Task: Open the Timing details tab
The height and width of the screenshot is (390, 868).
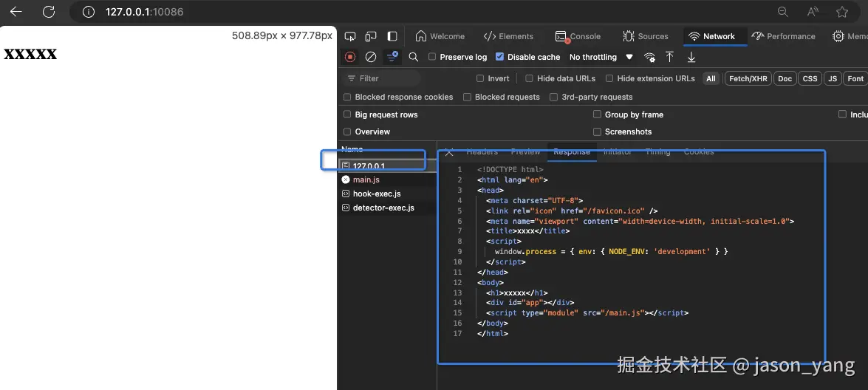Action: pos(657,151)
